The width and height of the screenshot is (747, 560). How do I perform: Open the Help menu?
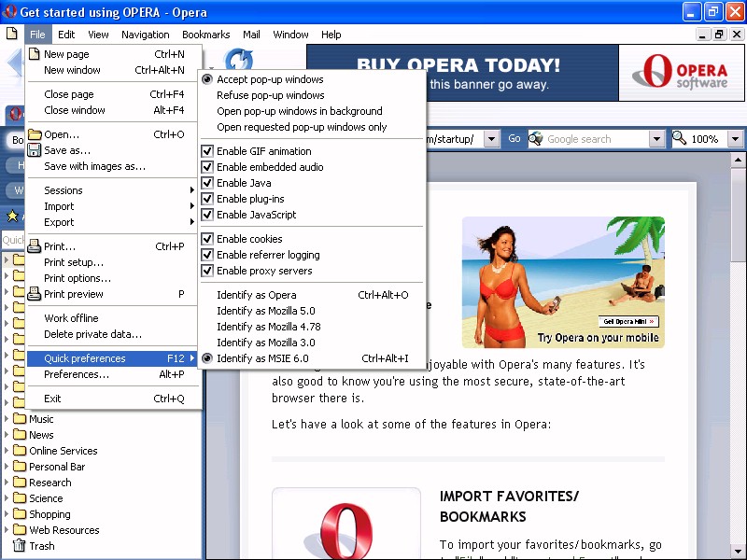[331, 35]
